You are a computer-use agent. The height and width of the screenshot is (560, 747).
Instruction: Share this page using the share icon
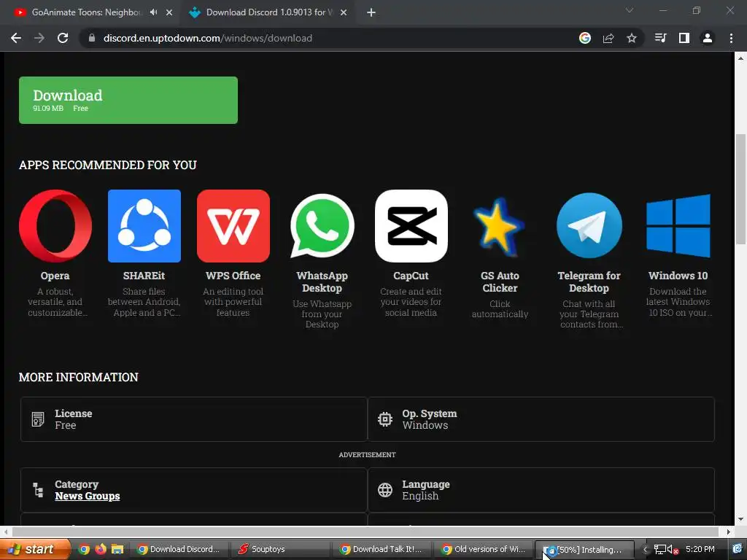click(x=608, y=38)
